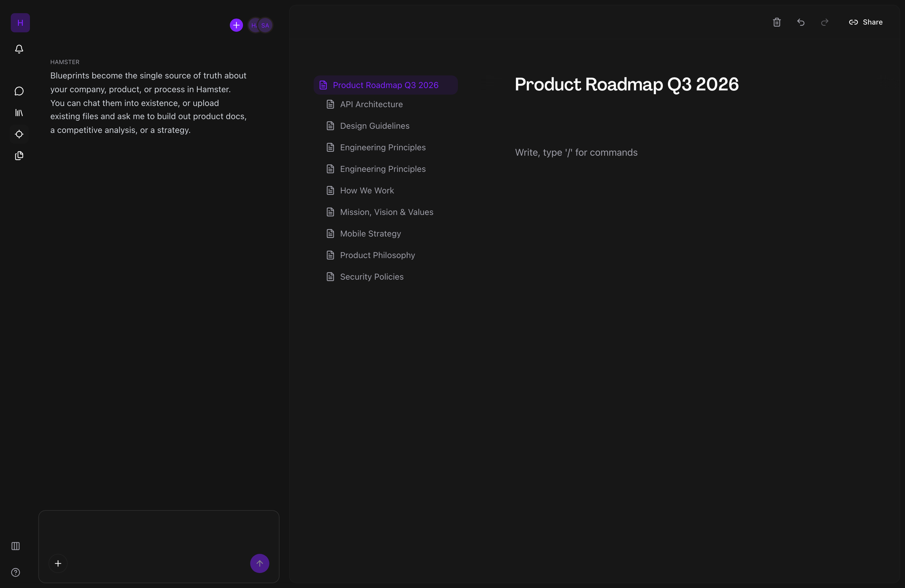Delete the document with the trash icon
The image size is (905, 588).
(777, 22)
